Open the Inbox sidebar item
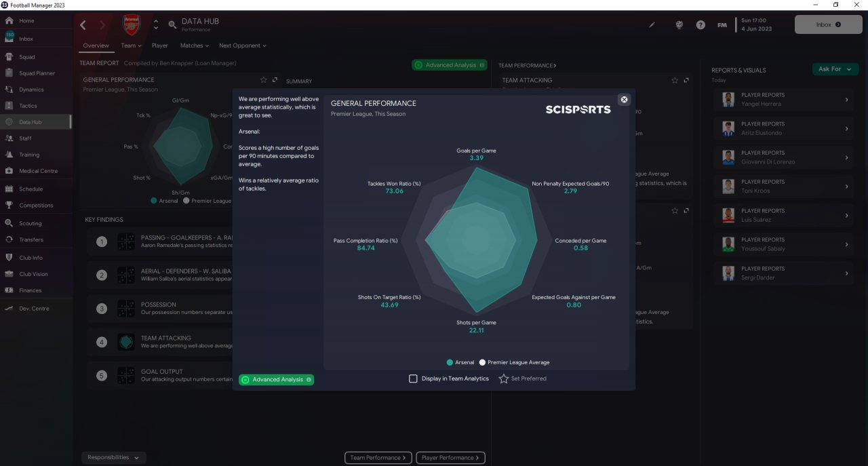This screenshot has height=466, width=868. tap(35, 39)
